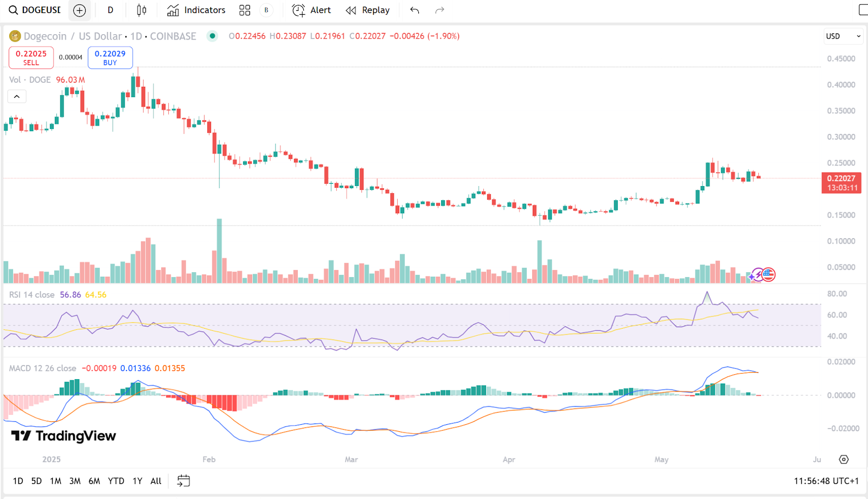Change the D timeframe interval
The image size is (868, 499).
point(110,10)
